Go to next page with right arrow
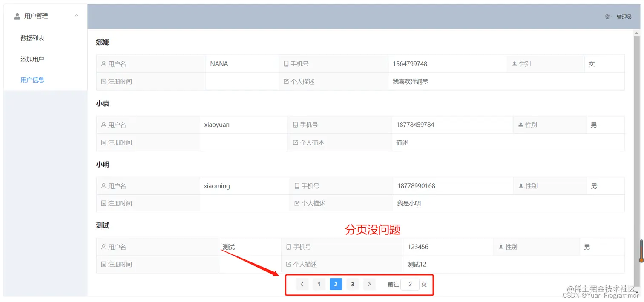The height and width of the screenshot is (302, 644). point(369,284)
